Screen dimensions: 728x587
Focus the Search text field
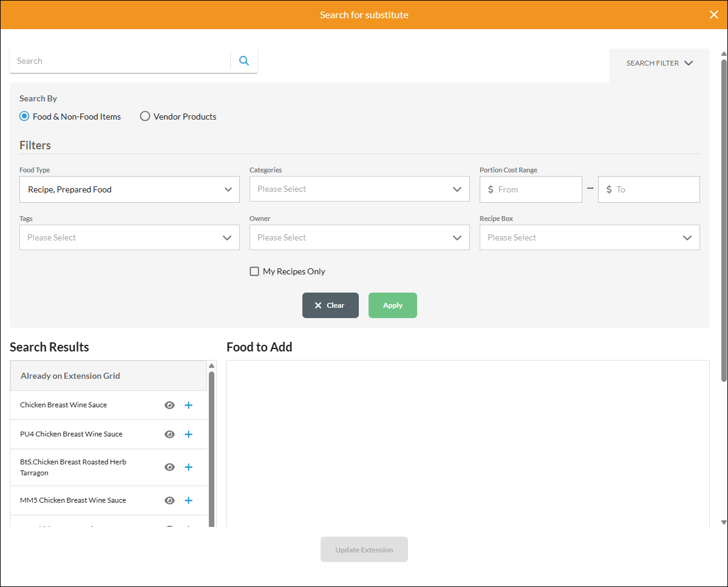[121, 61]
